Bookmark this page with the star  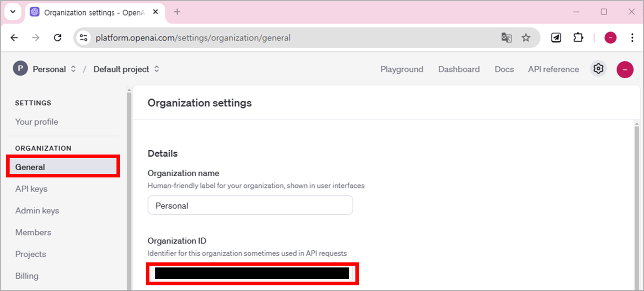(526, 38)
